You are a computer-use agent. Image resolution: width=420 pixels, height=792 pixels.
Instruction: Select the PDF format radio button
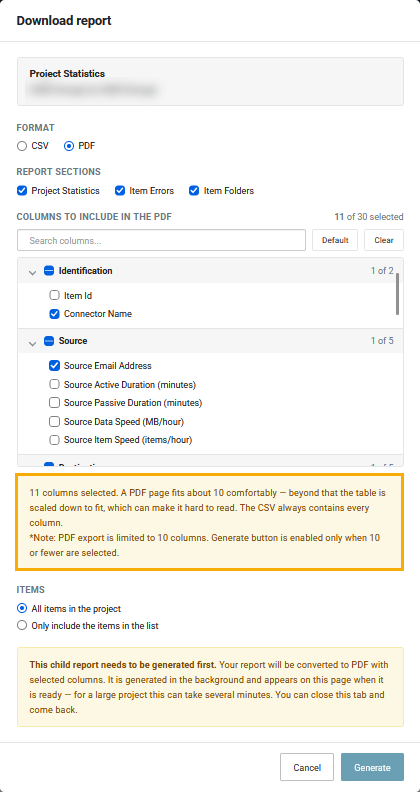tap(69, 146)
